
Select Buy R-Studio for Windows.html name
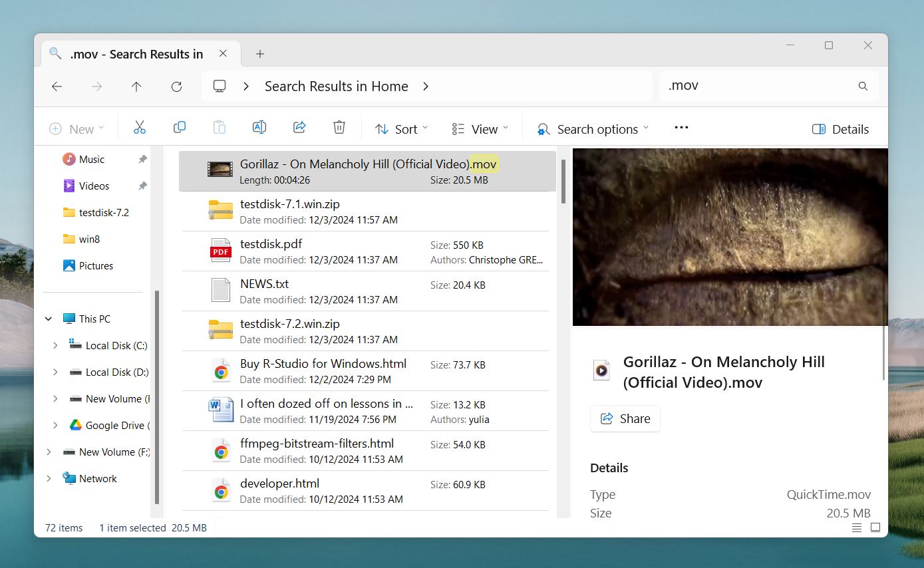click(x=323, y=364)
